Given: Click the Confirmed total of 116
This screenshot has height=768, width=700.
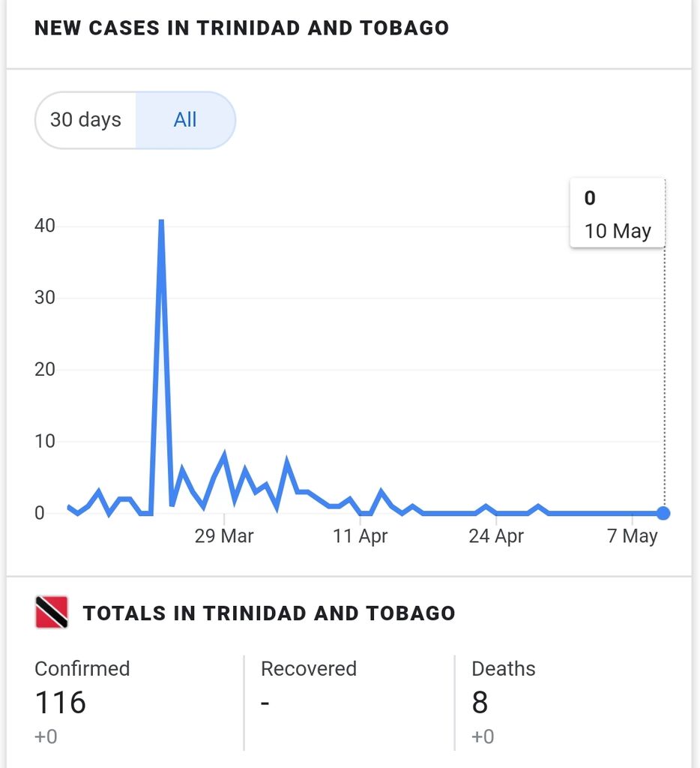Looking at the screenshot, I should pyautogui.click(x=61, y=702).
